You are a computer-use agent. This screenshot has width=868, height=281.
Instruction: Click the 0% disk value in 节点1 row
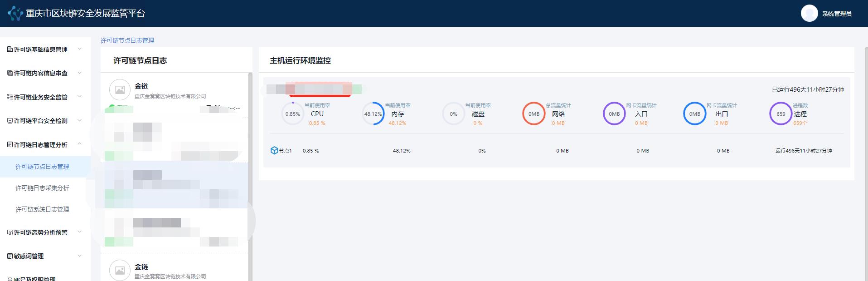click(482, 151)
